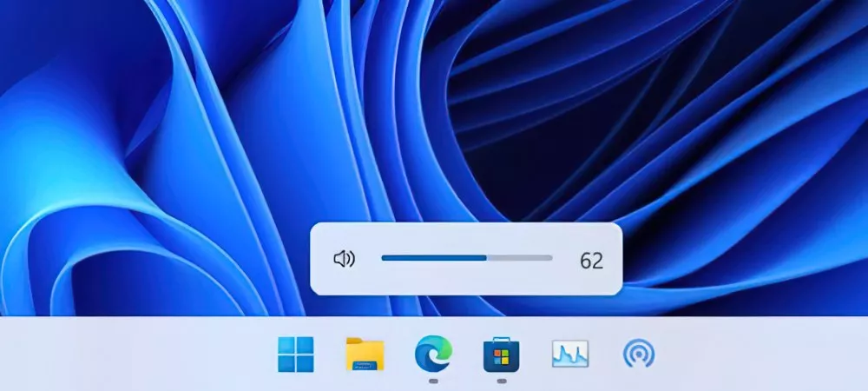Open Microsoft Store from the taskbar

click(x=502, y=355)
